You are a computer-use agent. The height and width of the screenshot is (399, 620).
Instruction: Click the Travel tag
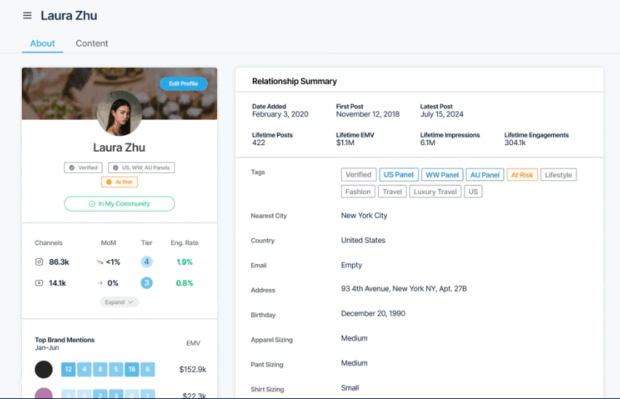(392, 192)
